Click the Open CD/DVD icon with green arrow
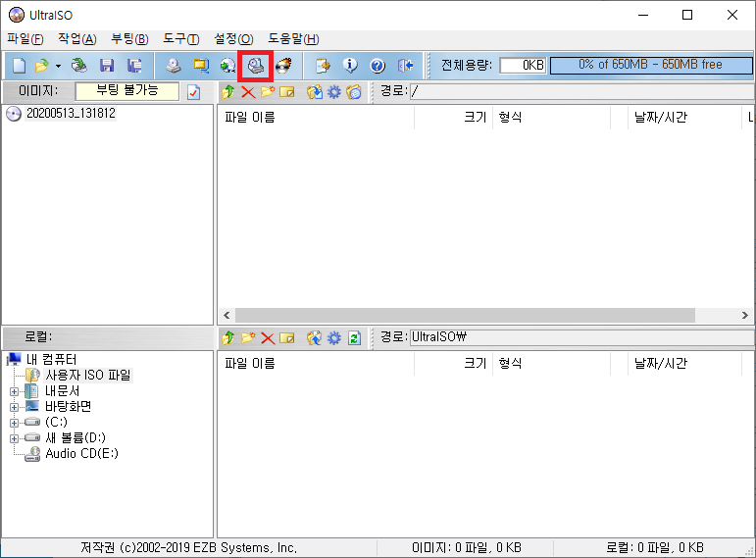 pos(79,65)
